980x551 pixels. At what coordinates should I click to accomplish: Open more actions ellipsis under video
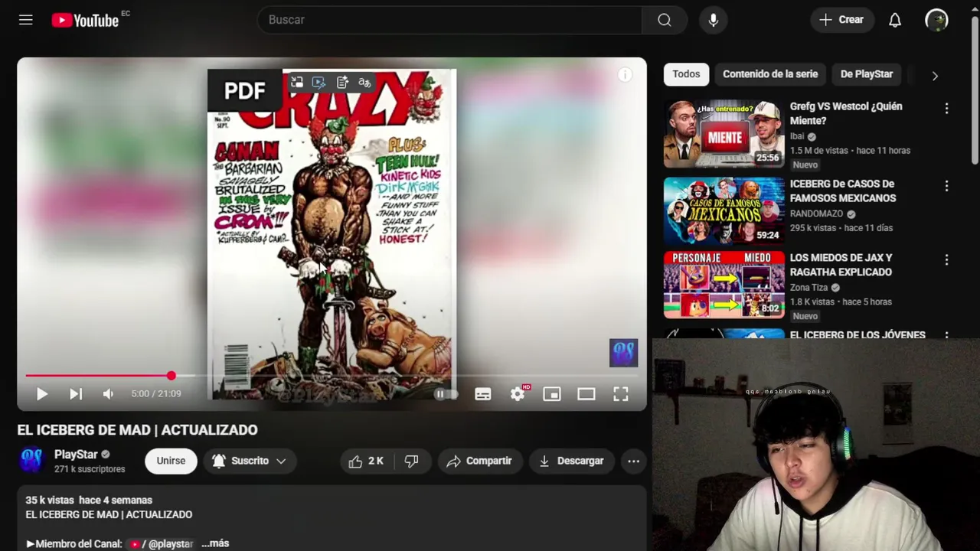634,461
